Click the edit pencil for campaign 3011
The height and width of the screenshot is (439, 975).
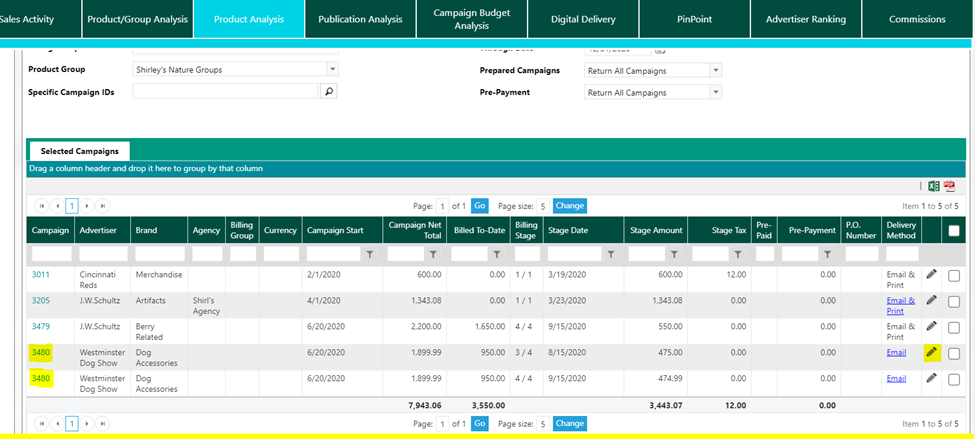click(x=932, y=274)
